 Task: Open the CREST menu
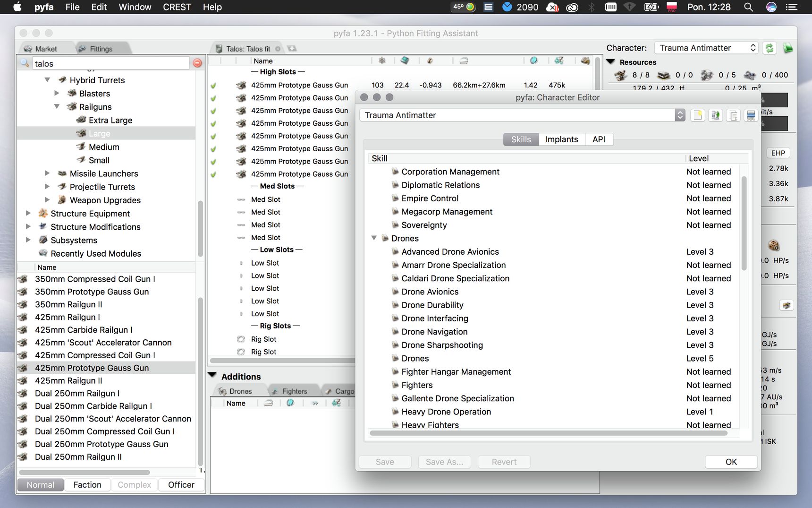point(177,7)
